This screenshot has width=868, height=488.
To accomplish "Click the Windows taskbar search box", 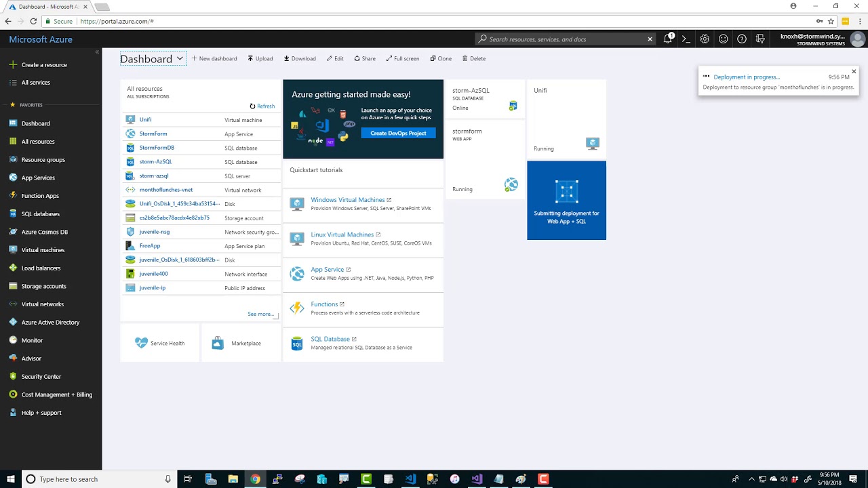I will (100, 479).
